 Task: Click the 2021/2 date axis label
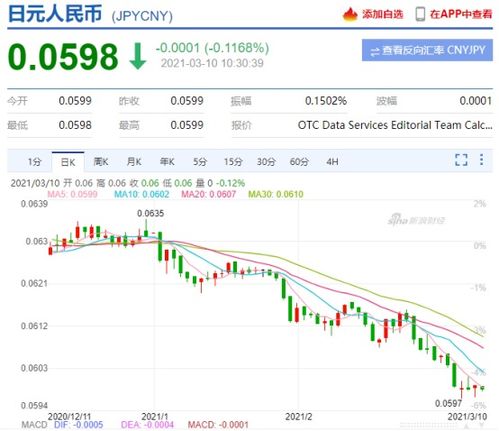299,417
